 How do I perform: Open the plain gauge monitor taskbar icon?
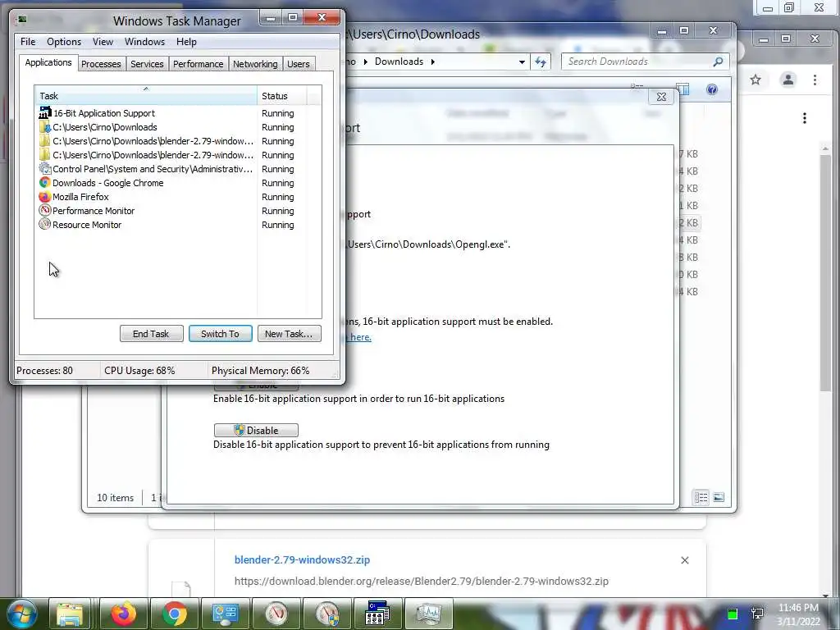click(x=276, y=614)
